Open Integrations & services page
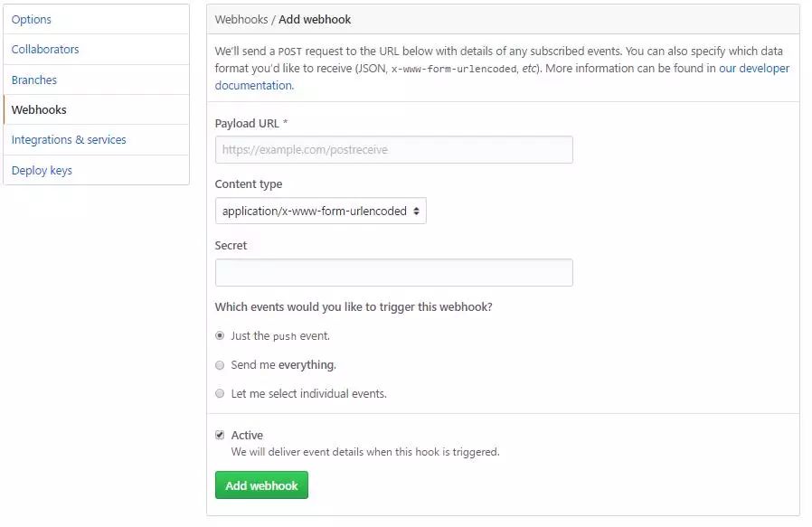The width and height of the screenshot is (812, 527). [96, 140]
